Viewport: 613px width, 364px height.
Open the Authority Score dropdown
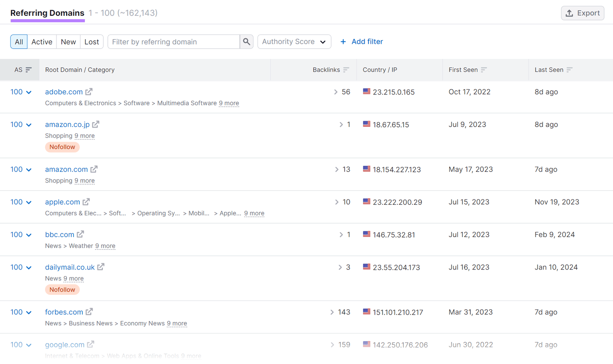[294, 42]
